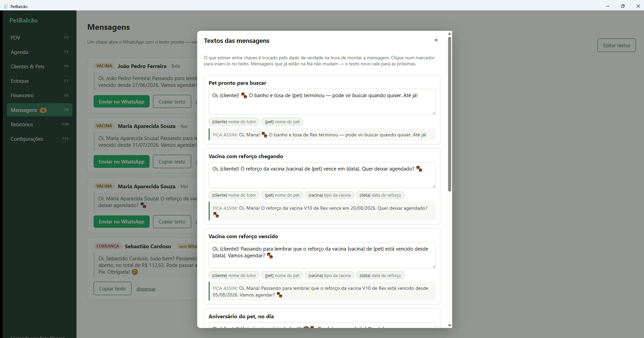Edit the Pet pronto para buscar text field
The width and height of the screenshot is (644, 338).
[322, 102]
